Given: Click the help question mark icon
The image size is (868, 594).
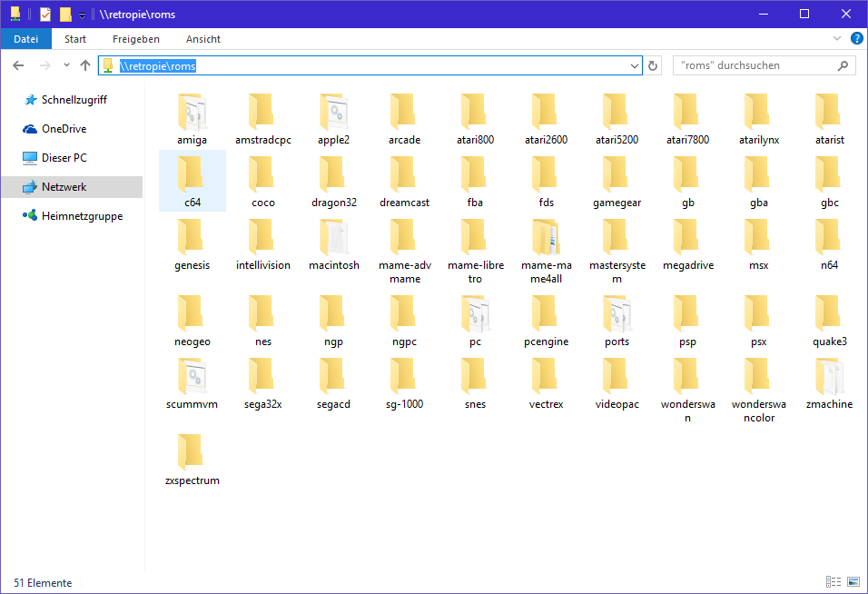Looking at the screenshot, I should tap(856, 39).
